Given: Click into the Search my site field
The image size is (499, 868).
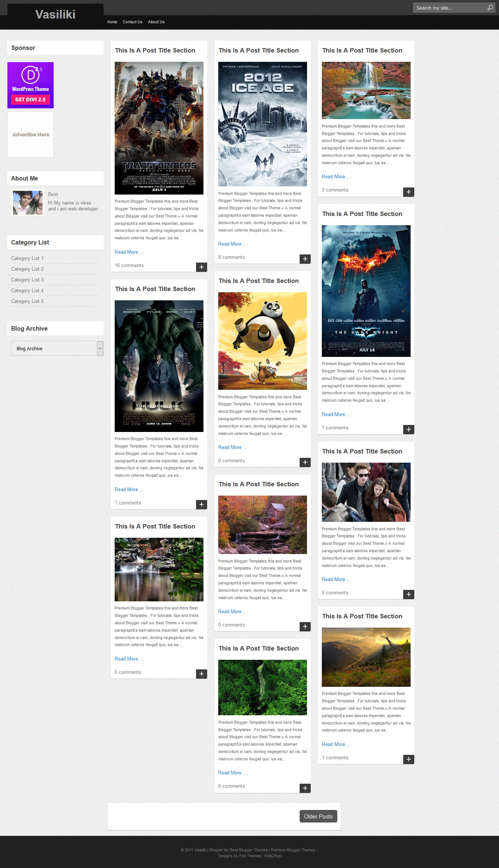Looking at the screenshot, I should click(449, 8).
